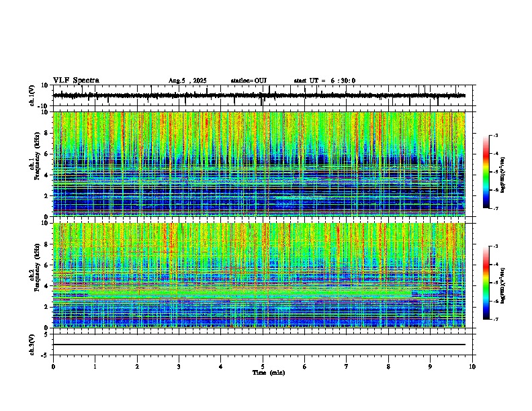Image resolution: width=532 pixels, height=411 pixels.
Task: Click the ch.1 spectrogram color scale bar
Action: coord(486,172)
